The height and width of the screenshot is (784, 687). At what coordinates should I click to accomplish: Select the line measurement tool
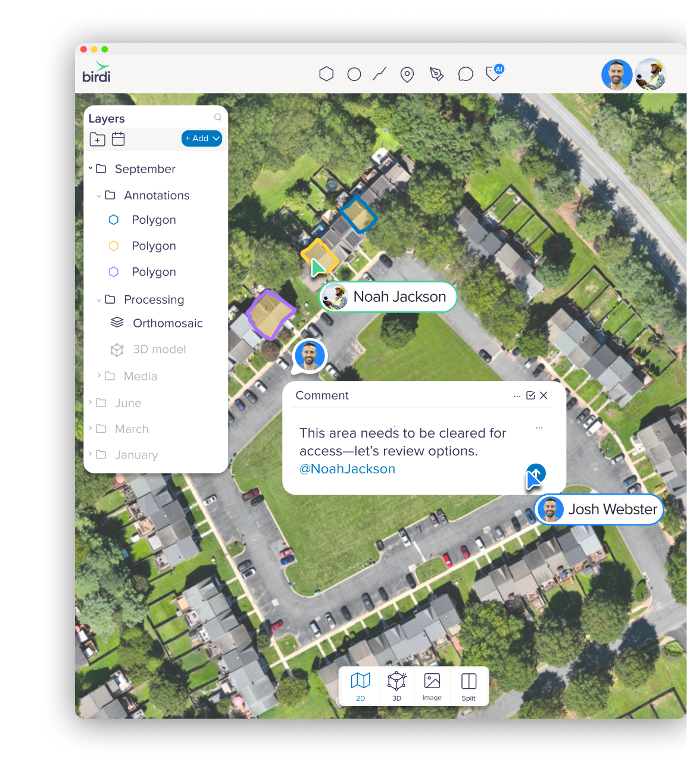click(x=379, y=74)
